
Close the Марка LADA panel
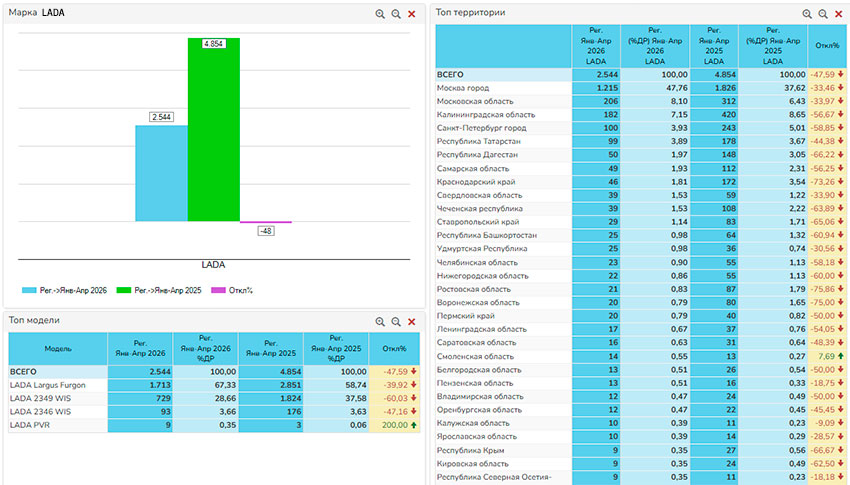point(411,14)
